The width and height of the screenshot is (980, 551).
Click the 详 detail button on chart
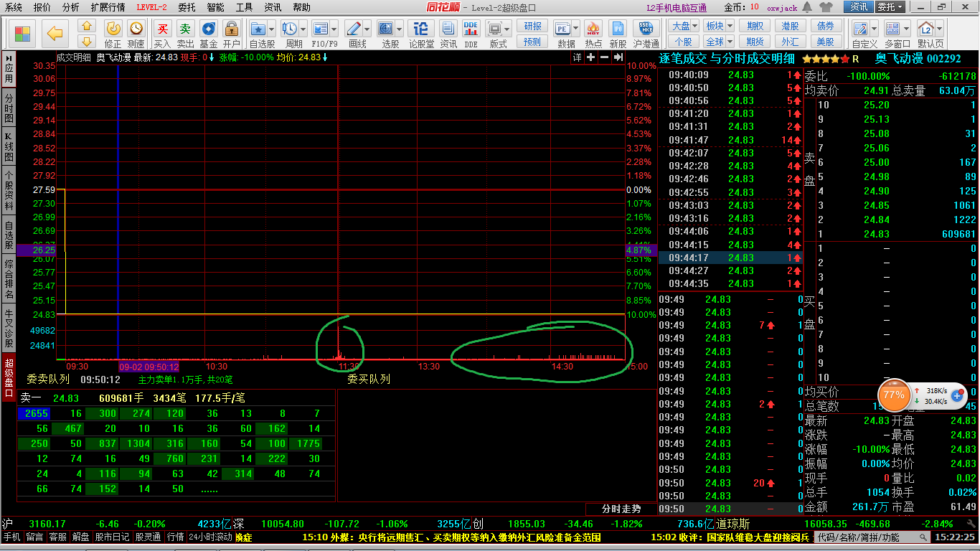click(576, 57)
